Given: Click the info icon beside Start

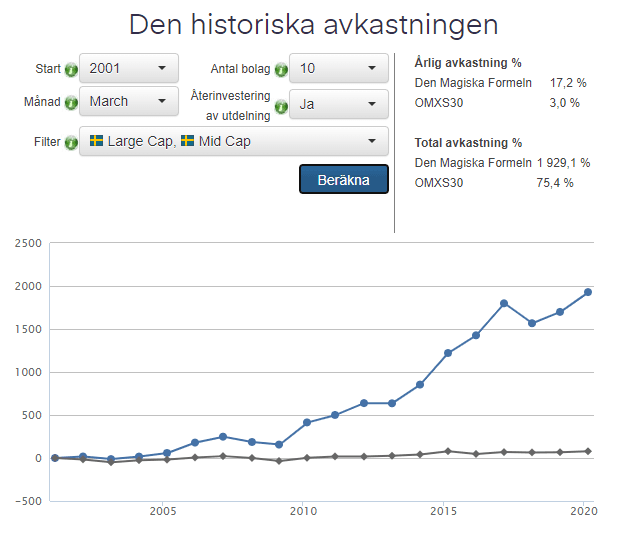Looking at the screenshot, I should pyautogui.click(x=70, y=70).
